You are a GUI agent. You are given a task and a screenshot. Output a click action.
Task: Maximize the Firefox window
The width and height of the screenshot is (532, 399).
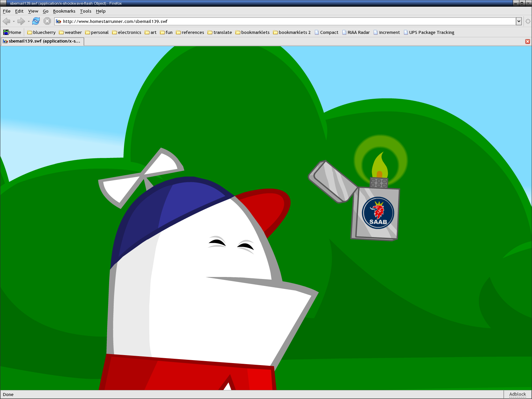click(x=522, y=3)
